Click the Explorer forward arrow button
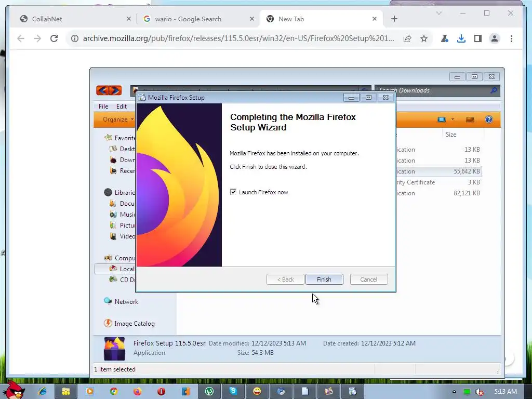Image resolution: width=532 pixels, height=399 pixels. point(115,90)
